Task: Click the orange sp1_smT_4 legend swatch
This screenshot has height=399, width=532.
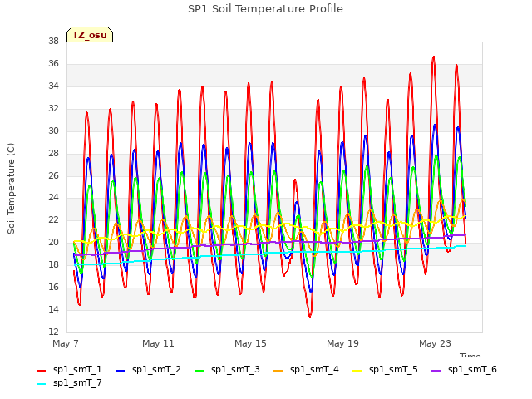Action: coord(278,371)
